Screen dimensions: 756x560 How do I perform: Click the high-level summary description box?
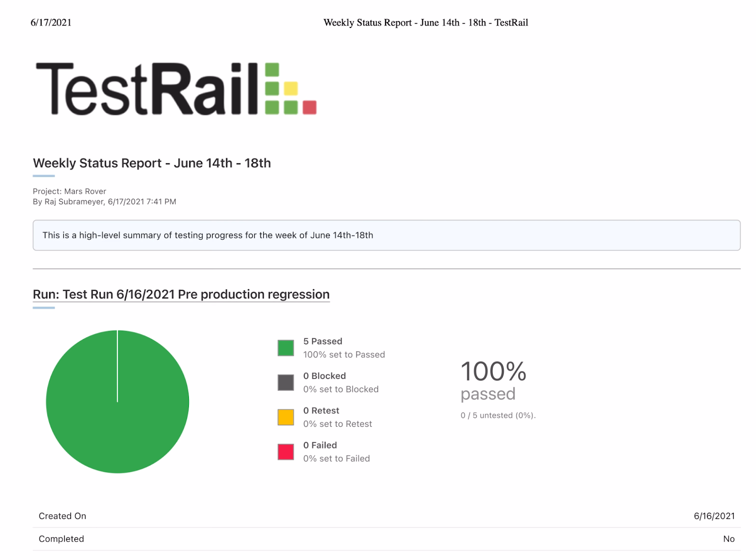(386, 235)
